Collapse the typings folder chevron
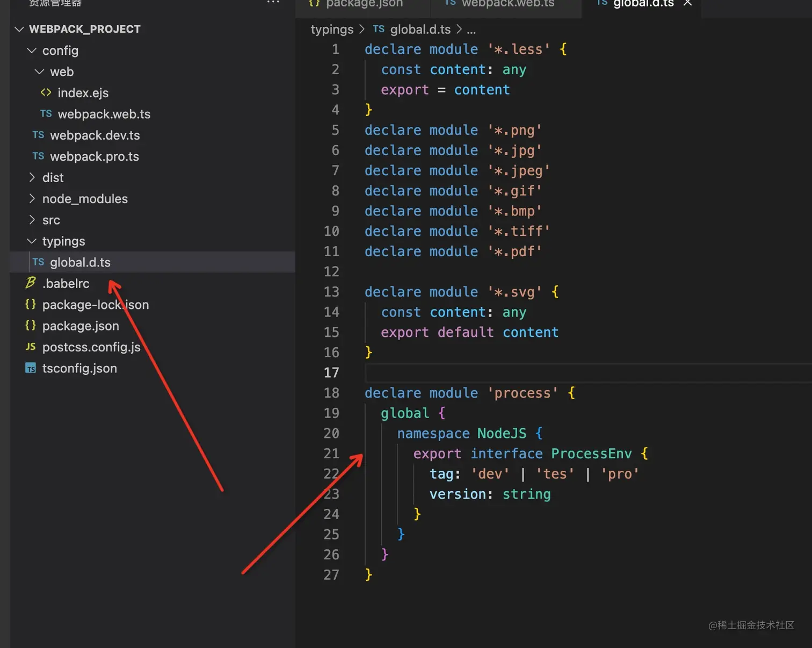Viewport: 812px width, 648px height. 32,241
